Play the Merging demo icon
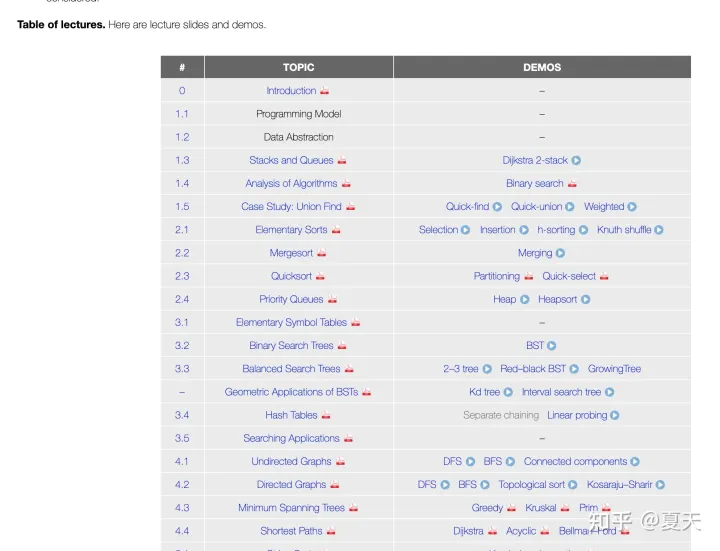 coord(560,253)
